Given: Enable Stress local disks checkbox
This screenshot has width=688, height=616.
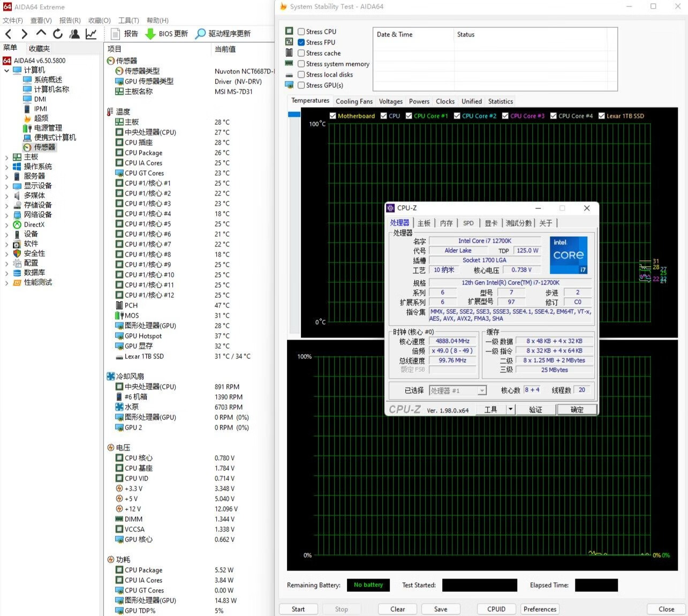Looking at the screenshot, I should coord(301,74).
